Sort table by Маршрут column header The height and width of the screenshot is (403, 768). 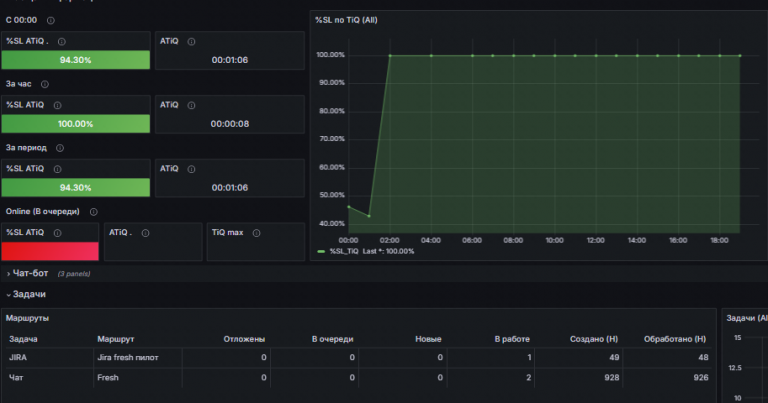point(116,339)
